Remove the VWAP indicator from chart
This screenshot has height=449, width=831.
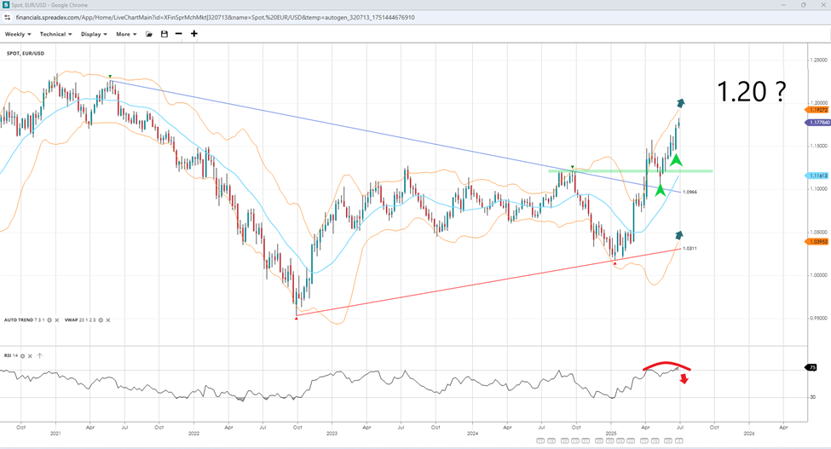pyautogui.click(x=106, y=320)
